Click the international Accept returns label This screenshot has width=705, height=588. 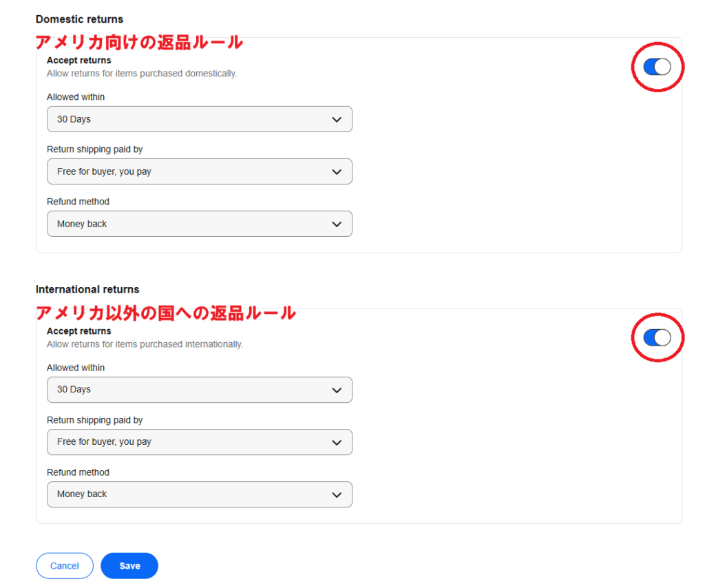coord(79,331)
